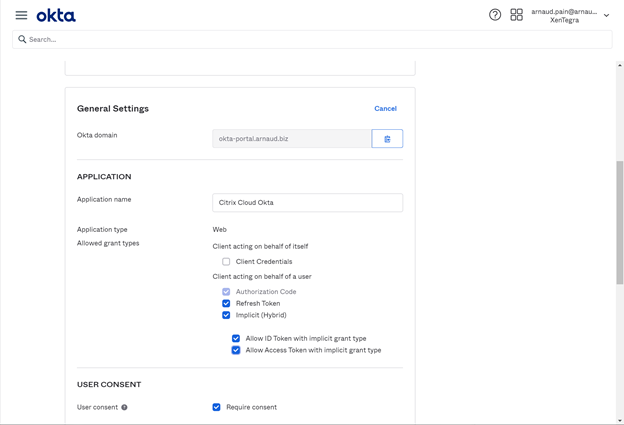Enable the Client Credentials checkbox

(226, 262)
